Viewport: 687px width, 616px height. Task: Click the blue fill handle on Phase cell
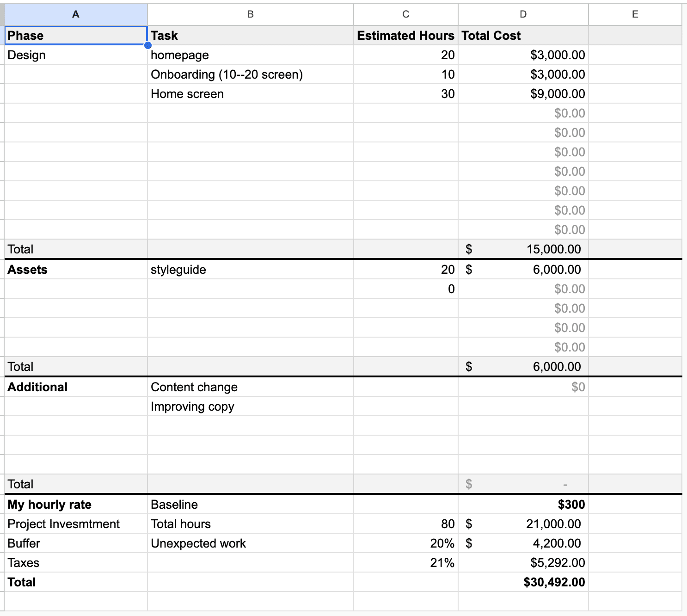click(x=147, y=45)
